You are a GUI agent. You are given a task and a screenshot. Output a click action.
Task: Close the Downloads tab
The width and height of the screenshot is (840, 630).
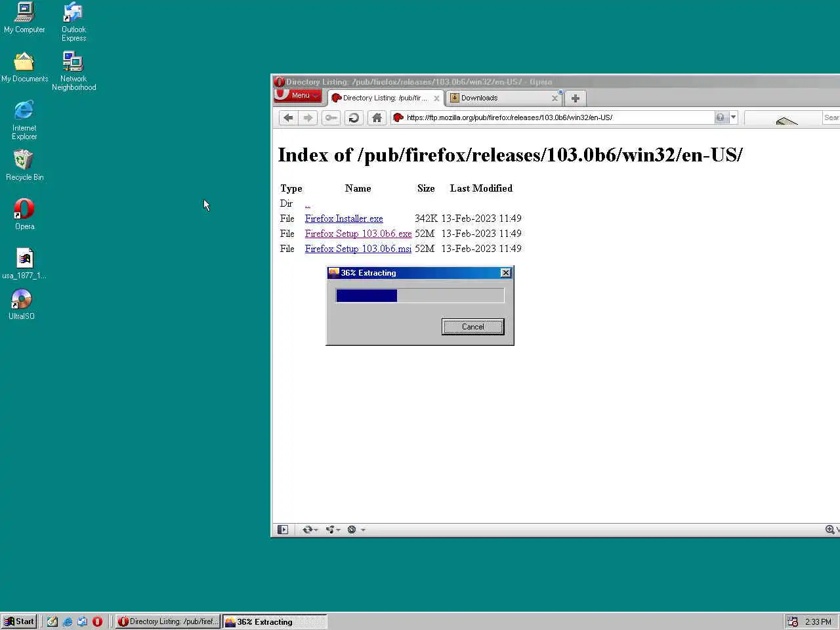(555, 98)
